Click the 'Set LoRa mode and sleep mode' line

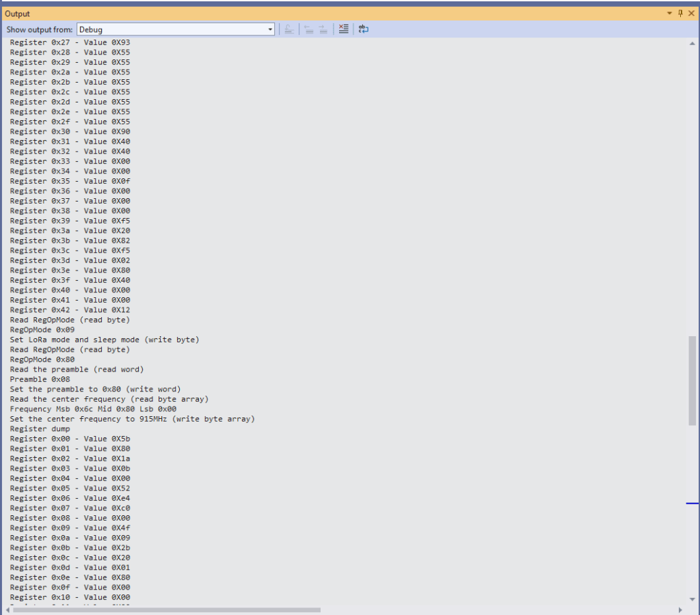(x=104, y=340)
